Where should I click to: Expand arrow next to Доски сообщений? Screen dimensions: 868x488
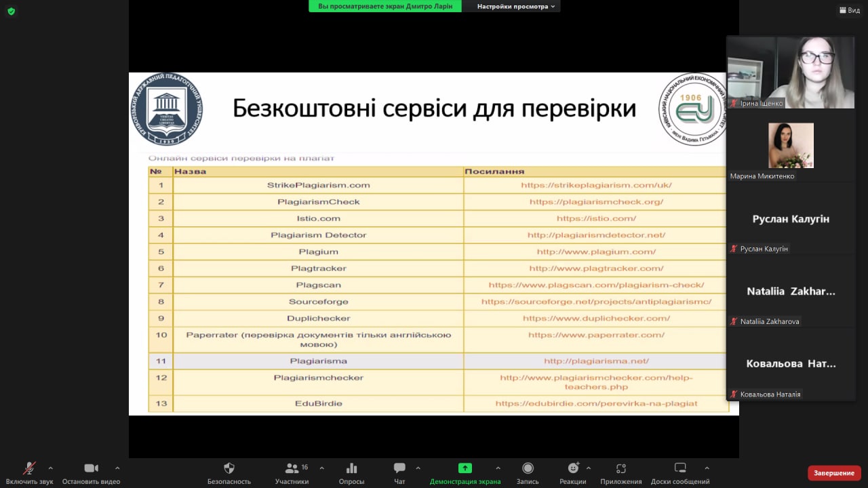[707, 468]
